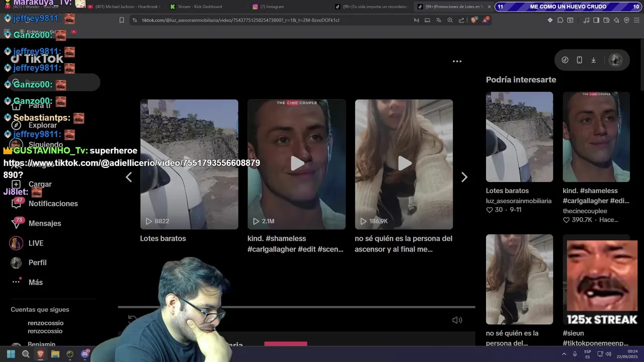Switch to the Tu vida importa TikTok tab
The image size is (644, 362).
371,7
